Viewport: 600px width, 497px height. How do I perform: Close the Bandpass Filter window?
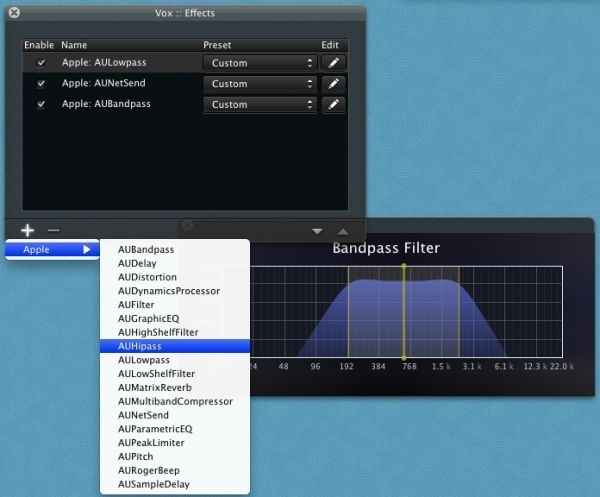pos(187,225)
